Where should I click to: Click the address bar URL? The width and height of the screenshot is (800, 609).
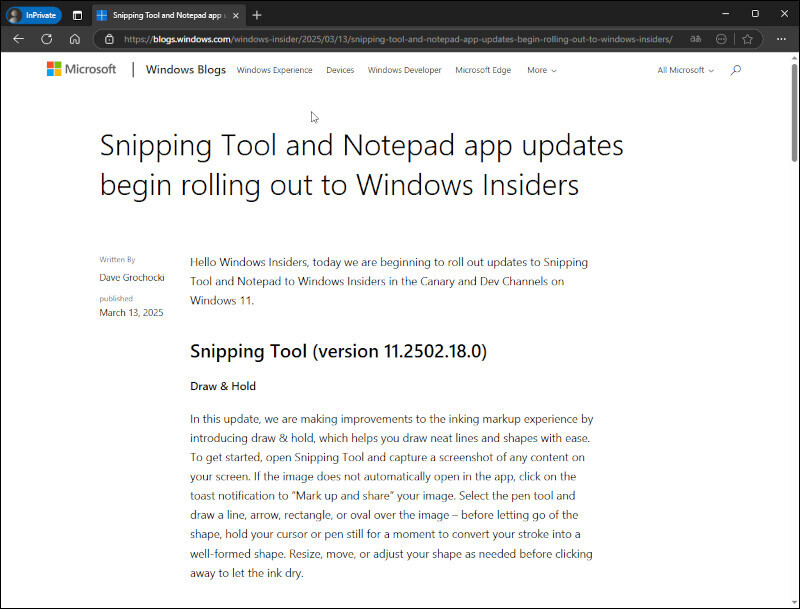coord(398,39)
